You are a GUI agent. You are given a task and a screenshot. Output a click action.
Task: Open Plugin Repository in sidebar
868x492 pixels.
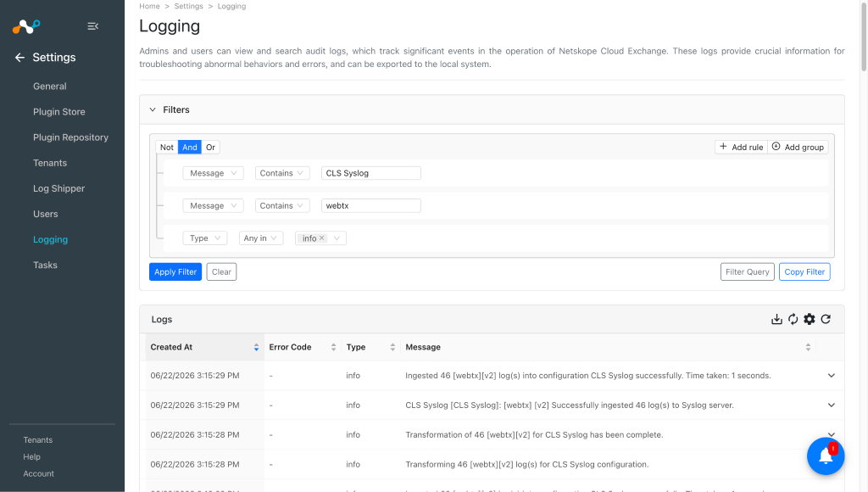pos(71,137)
